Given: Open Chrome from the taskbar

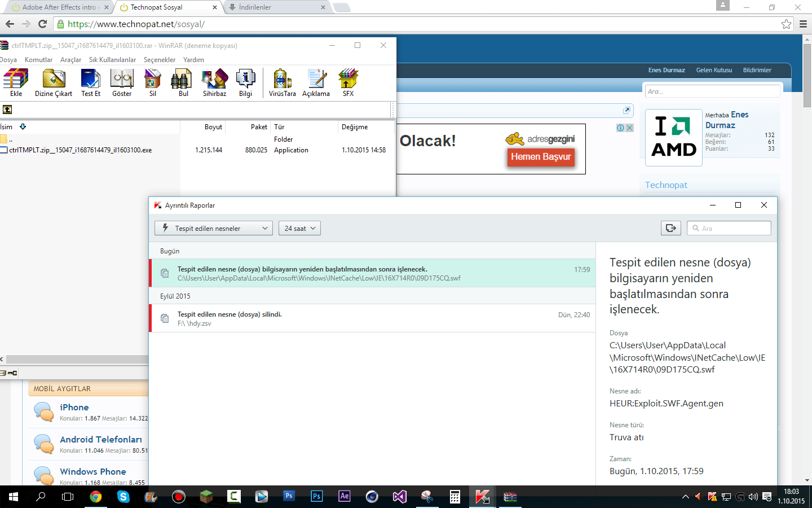Looking at the screenshot, I should click(96, 497).
